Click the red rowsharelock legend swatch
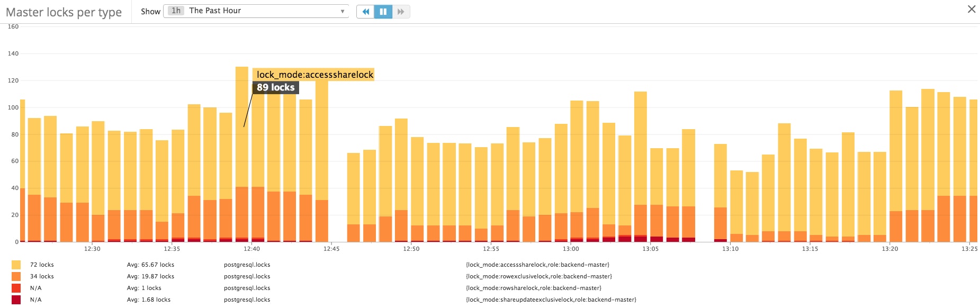The width and height of the screenshot is (980, 308). pos(16,288)
